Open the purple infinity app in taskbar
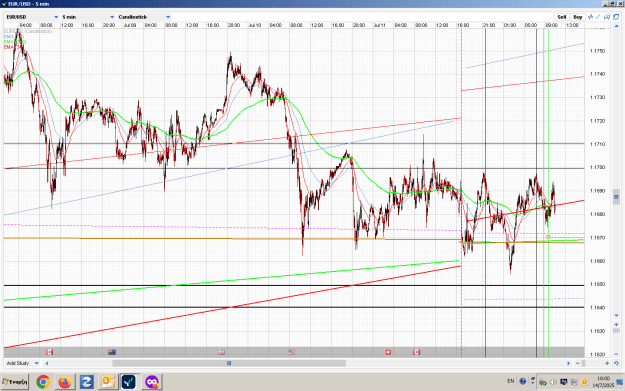 coord(151,382)
